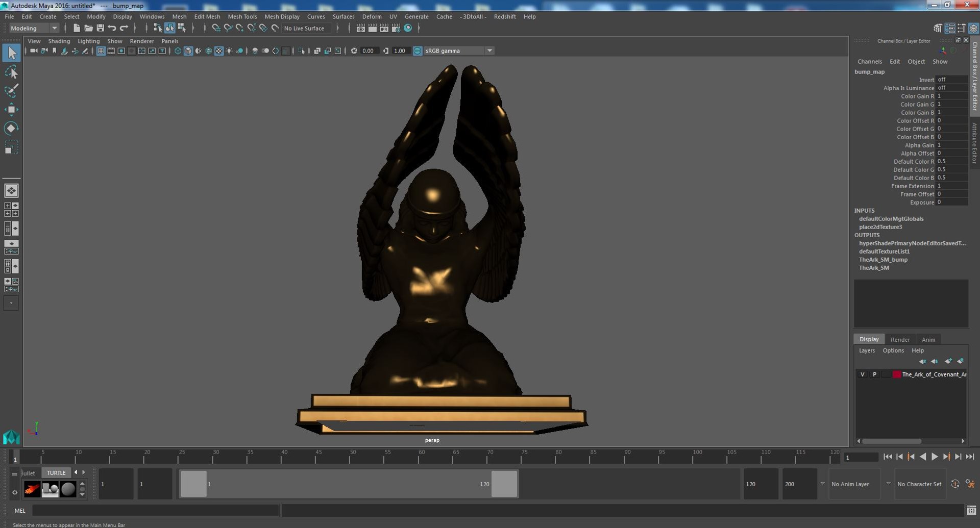
Task: Open the No Anim Layer dropdown
Action: coord(822,484)
